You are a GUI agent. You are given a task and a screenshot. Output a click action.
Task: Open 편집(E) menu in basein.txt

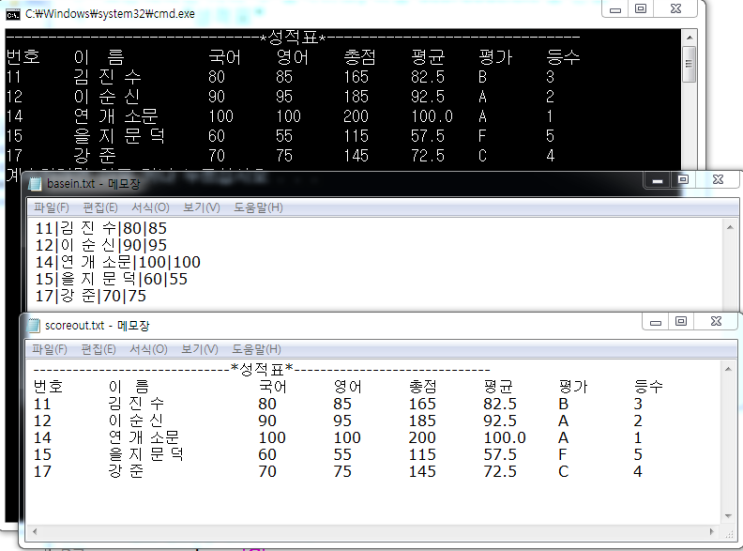coord(100,208)
